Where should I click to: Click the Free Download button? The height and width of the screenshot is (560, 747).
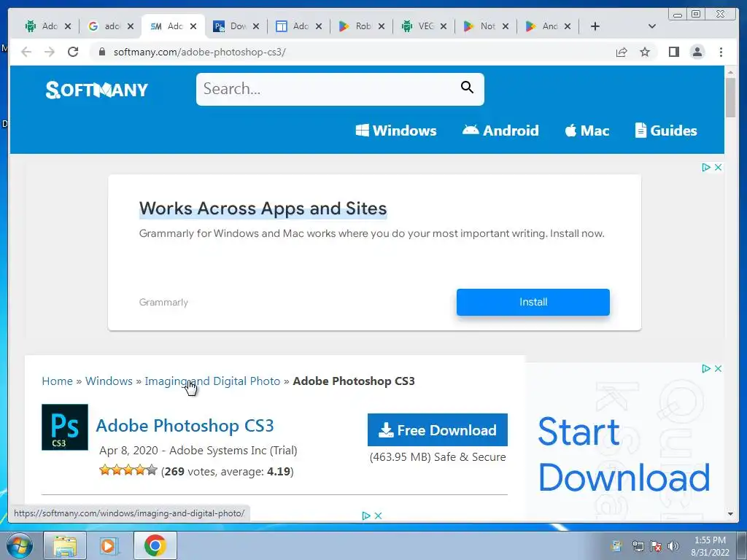[438, 430]
